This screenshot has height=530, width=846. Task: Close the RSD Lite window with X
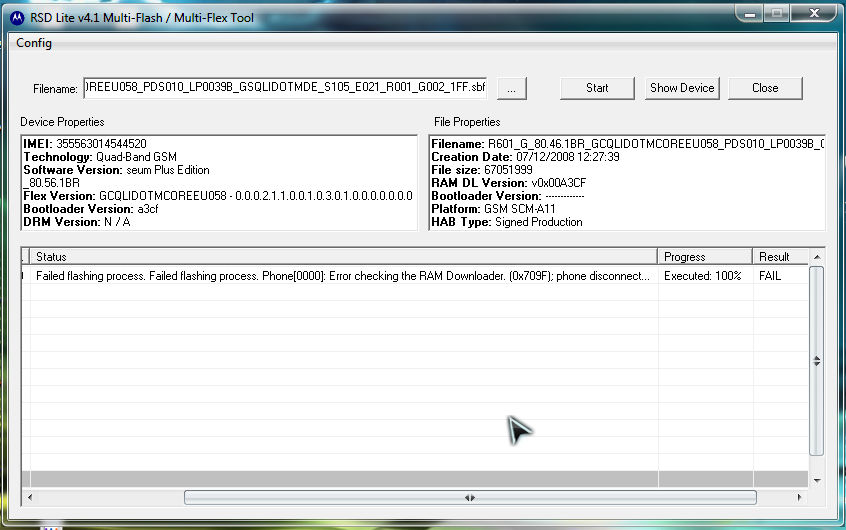click(x=814, y=13)
